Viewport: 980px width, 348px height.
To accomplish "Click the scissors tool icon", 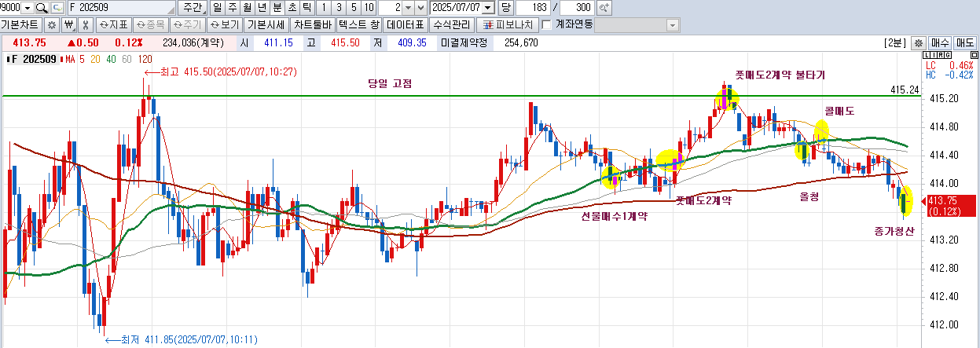I will pos(86,24).
